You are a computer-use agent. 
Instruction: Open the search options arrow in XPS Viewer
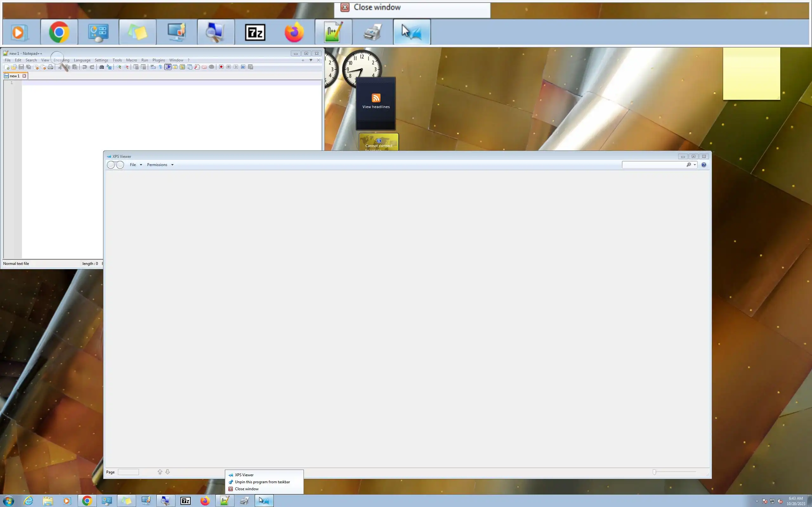[695, 165]
